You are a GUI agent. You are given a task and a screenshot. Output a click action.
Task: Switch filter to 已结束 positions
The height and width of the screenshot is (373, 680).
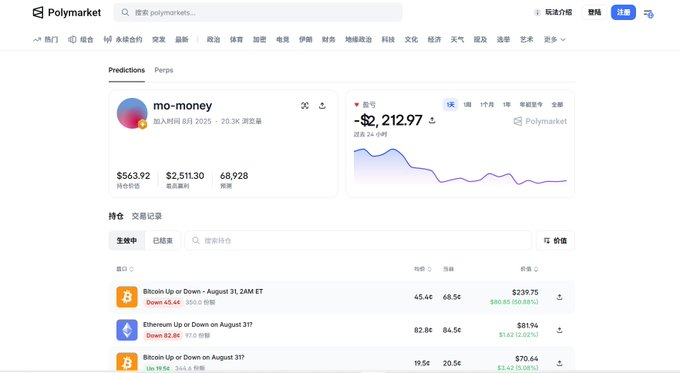(163, 240)
